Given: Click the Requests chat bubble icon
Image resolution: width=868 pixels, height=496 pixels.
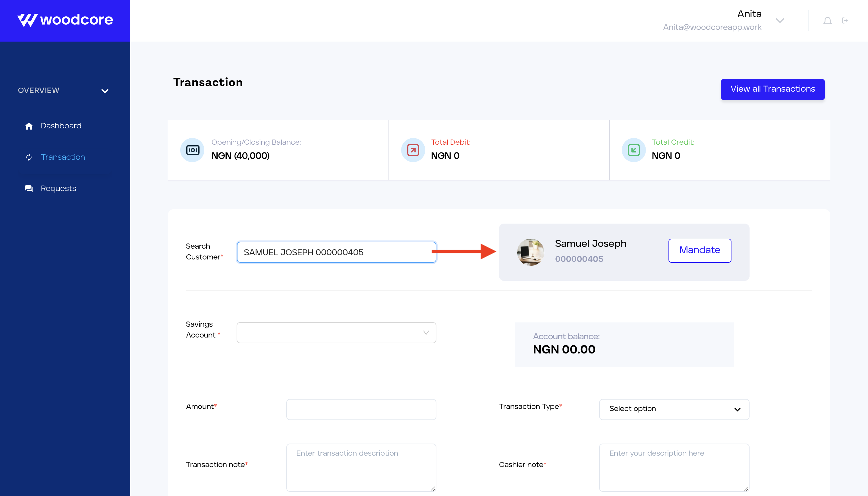Looking at the screenshot, I should pyautogui.click(x=29, y=188).
